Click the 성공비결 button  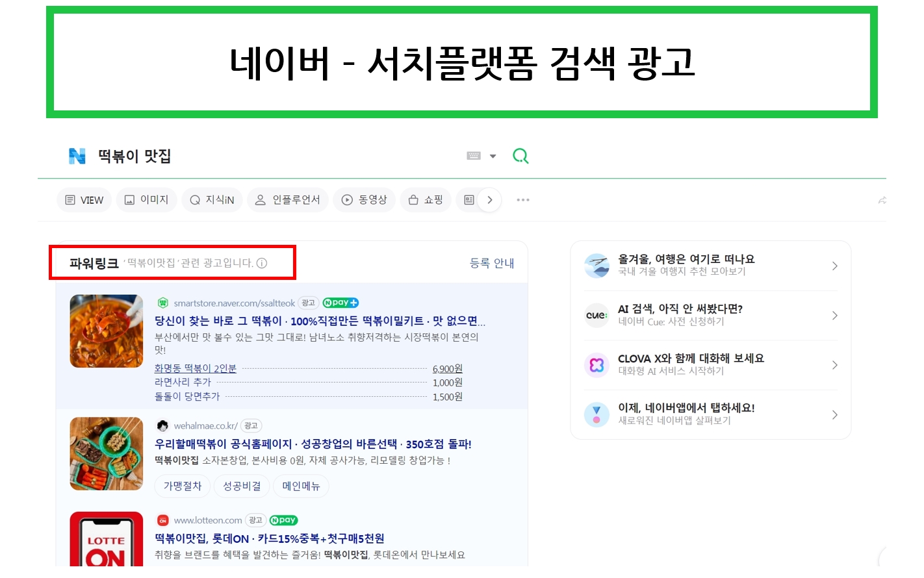(x=242, y=486)
